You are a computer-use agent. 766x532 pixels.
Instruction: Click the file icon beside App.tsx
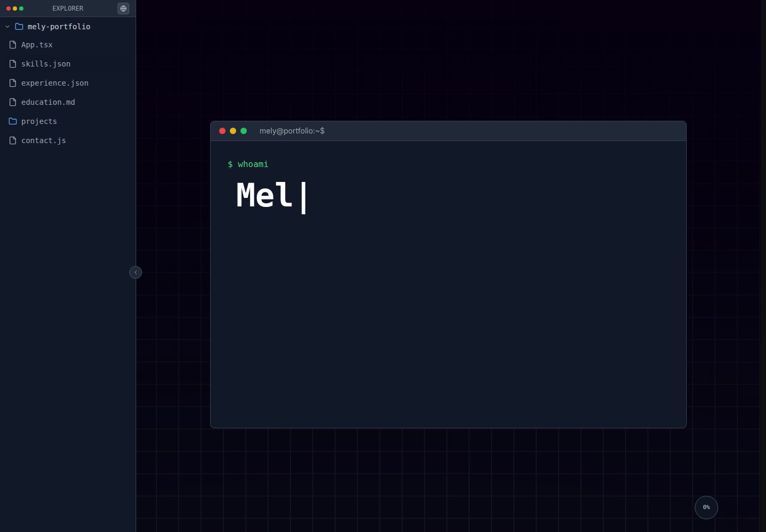(x=13, y=45)
